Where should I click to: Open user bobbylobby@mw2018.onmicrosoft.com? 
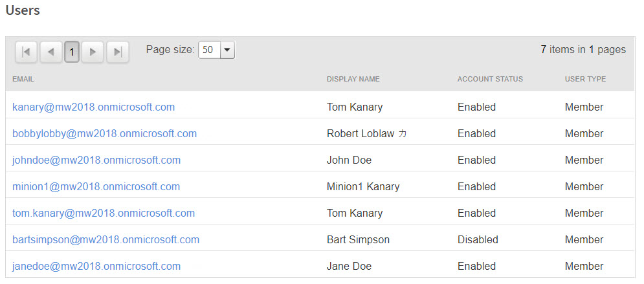[104, 133]
